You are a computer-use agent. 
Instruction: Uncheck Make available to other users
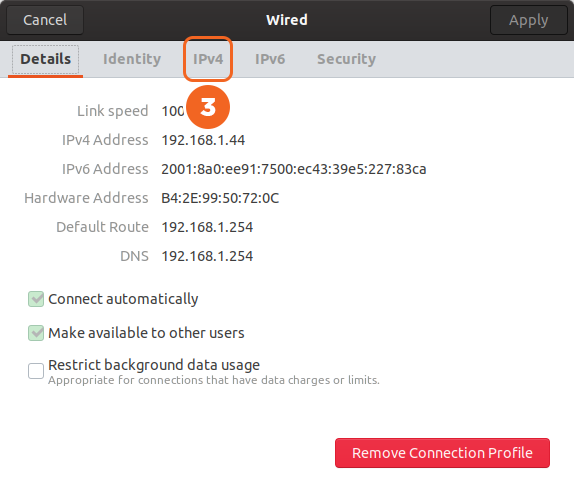pos(36,333)
